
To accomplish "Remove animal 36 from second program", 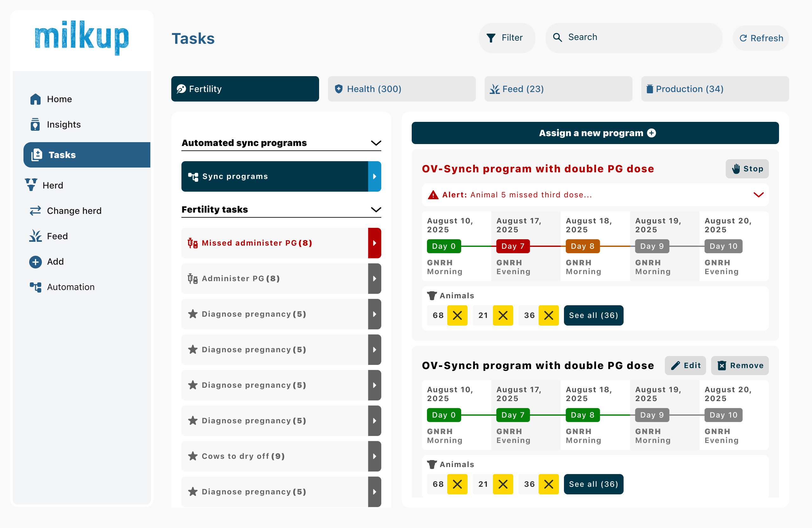I will tap(549, 484).
